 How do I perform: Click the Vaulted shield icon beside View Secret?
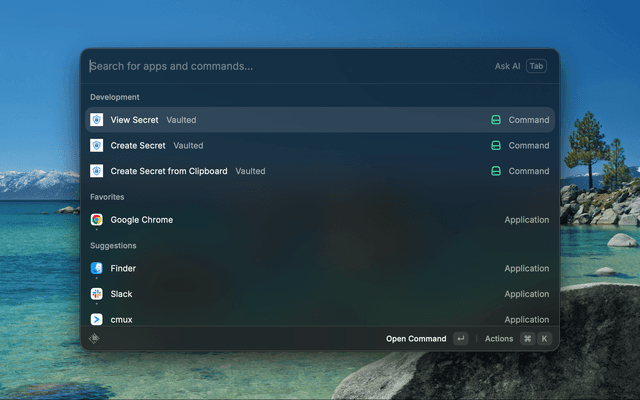[x=97, y=120]
